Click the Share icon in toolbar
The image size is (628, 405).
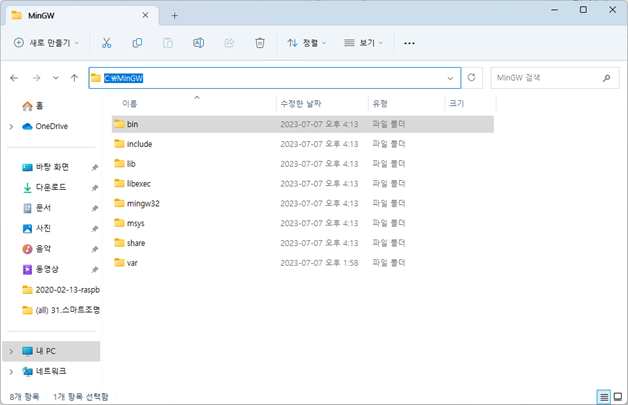[229, 43]
